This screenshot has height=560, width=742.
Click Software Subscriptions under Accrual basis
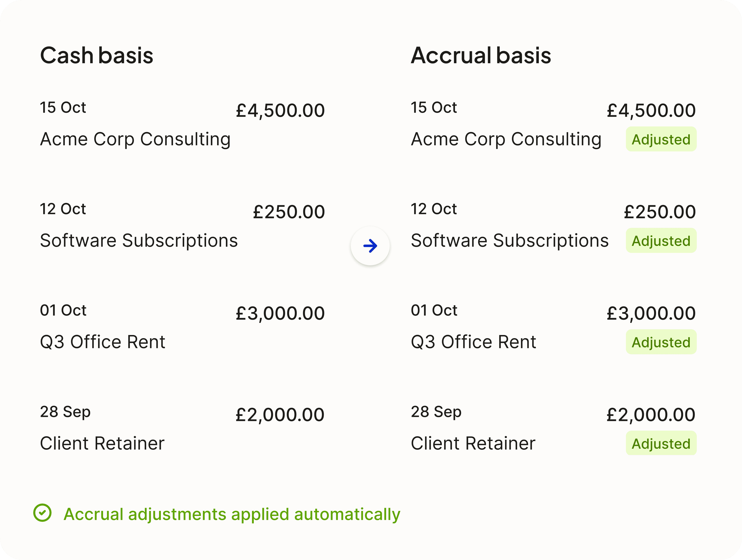point(510,240)
